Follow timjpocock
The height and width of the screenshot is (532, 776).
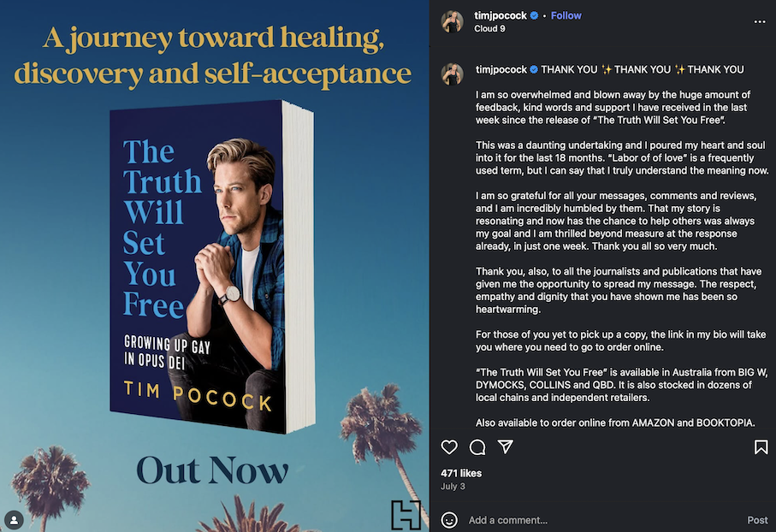click(x=566, y=16)
